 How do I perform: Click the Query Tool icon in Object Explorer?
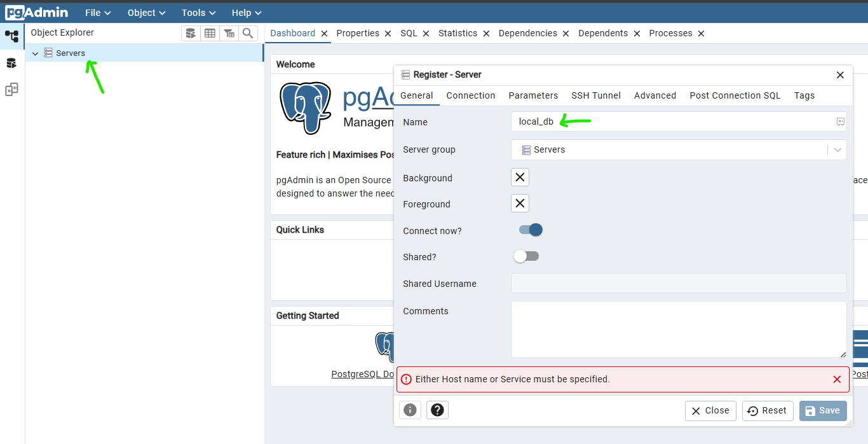pyautogui.click(x=191, y=33)
